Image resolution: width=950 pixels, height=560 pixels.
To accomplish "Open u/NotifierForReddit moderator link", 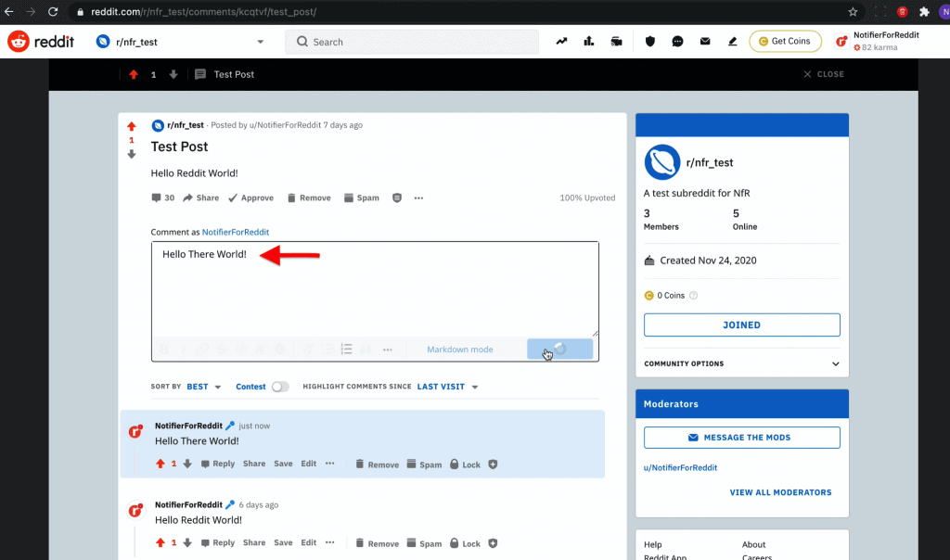I will [680, 468].
